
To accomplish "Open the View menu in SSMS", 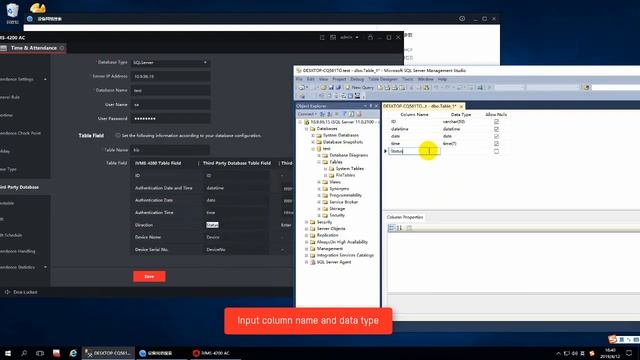I will tap(323, 79).
